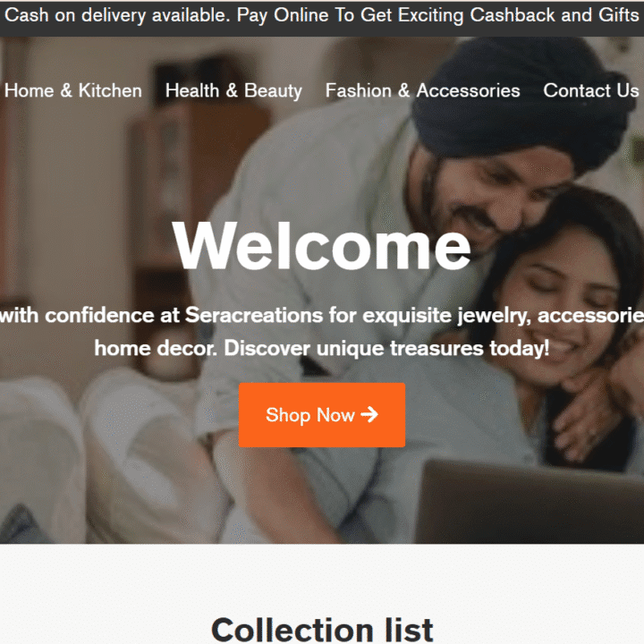Screen dimensions: 644x644
Task: Open the Home & Kitchen menu
Action: click(73, 90)
